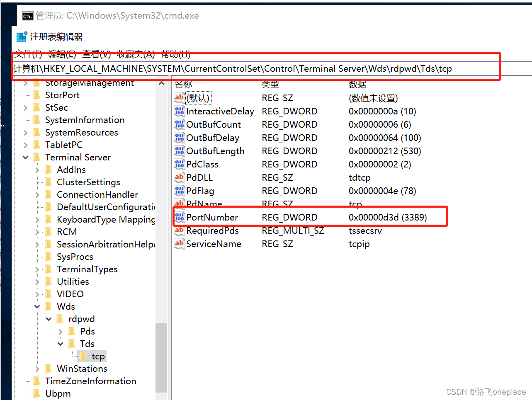Click the Pds folder icon
This screenshot has width=532, height=400.
(72, 331)
